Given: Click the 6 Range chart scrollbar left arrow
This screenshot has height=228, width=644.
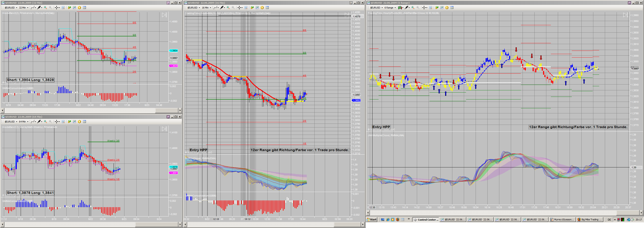Looking at the screenshot, I should 368,213.
